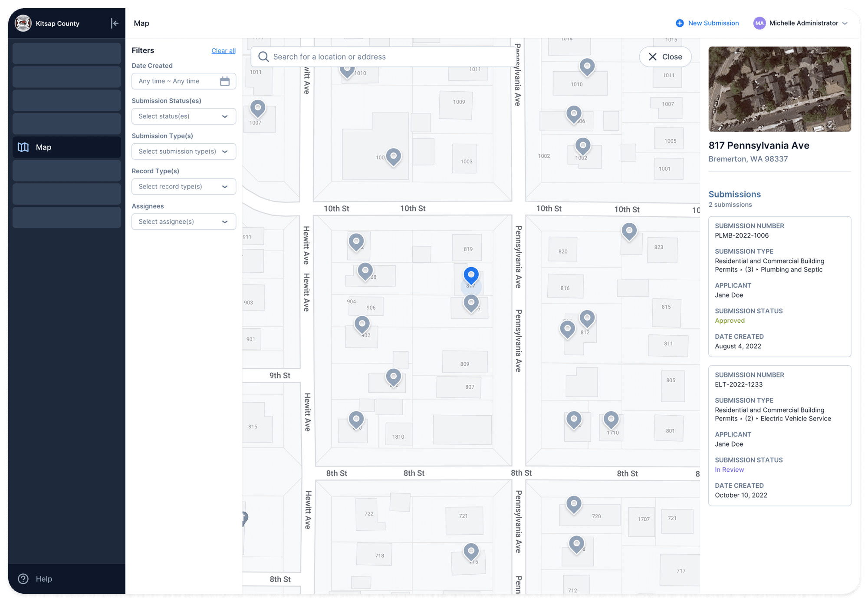Click the plus icon next to New Submission
The image size is (868, 602).
click(x=679, y=23)
